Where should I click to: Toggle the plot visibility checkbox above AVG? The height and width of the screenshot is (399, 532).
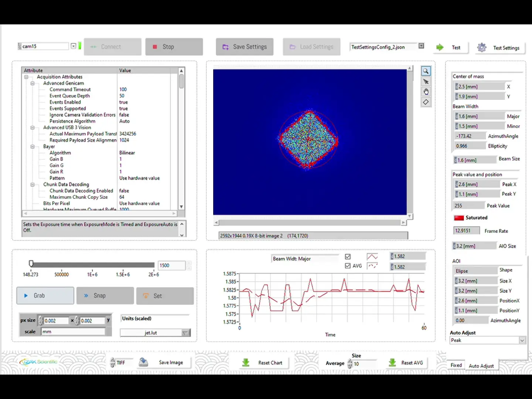pos(348,256)
